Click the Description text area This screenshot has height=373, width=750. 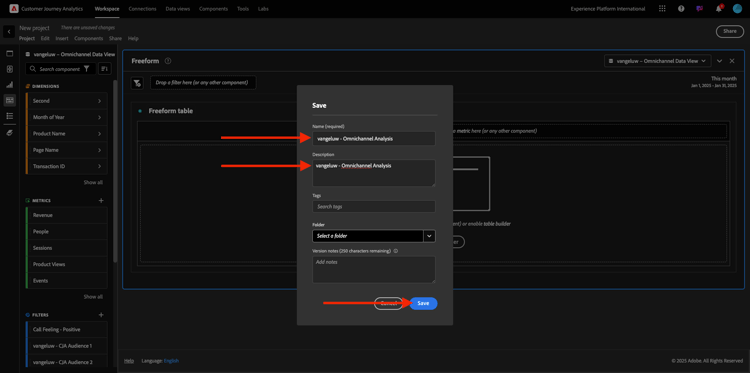(374, 173)
